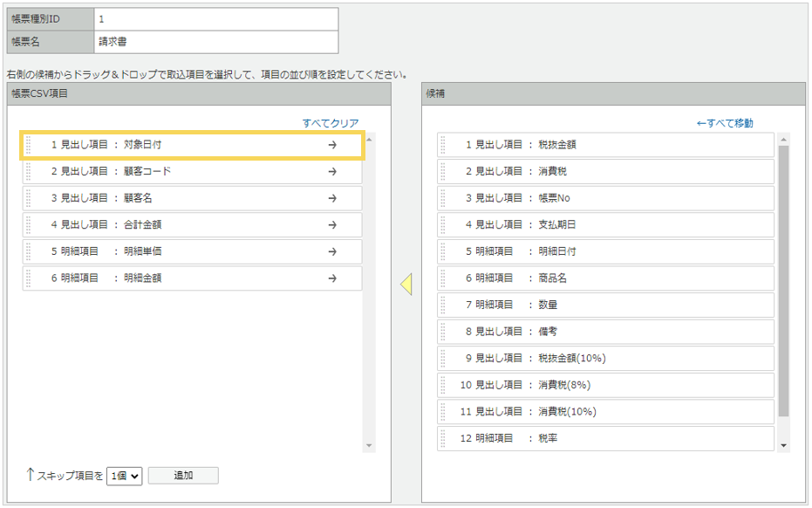Click the arrow icon on 顧客名 row
The height and width of the screenshot is (508, 812).
pyautogui.click(x=332, y=199)
